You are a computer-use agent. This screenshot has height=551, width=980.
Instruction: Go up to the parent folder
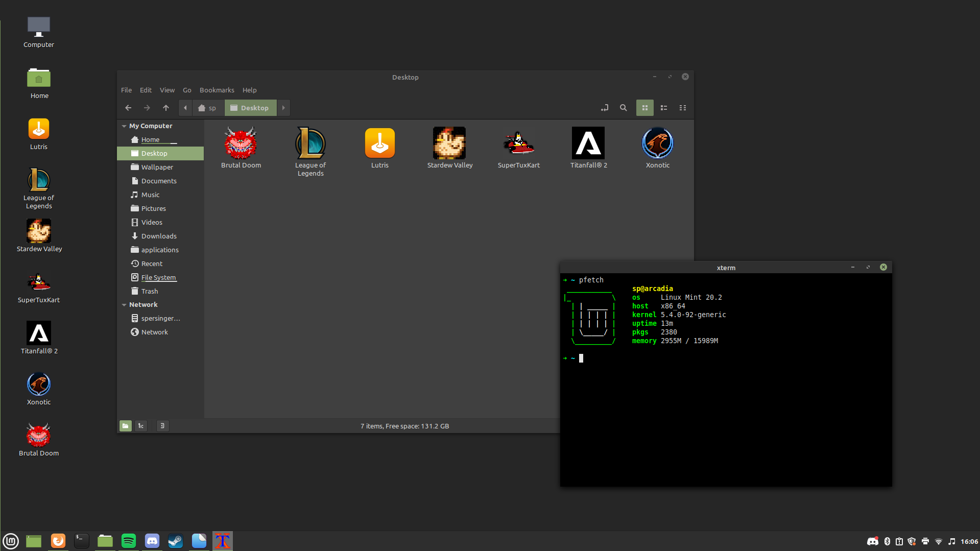point(166,108)
